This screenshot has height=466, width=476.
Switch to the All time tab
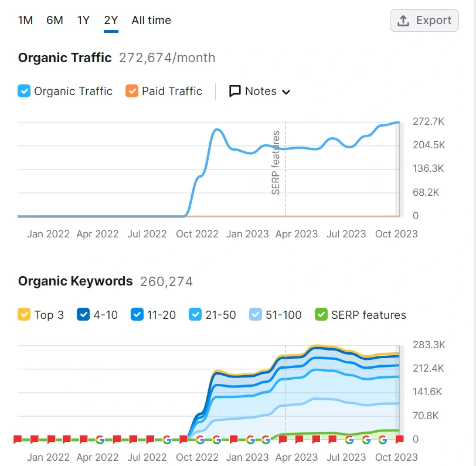point(151,21)
